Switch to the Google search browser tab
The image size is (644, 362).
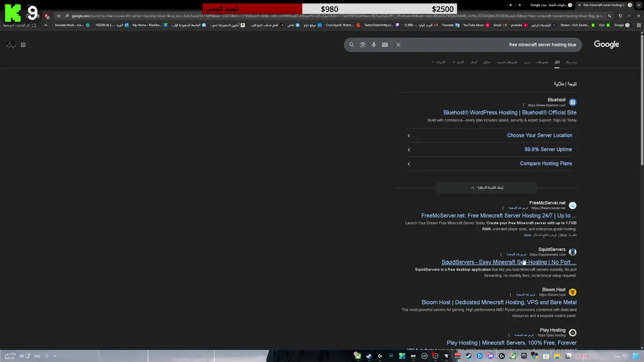coord(548,5)
